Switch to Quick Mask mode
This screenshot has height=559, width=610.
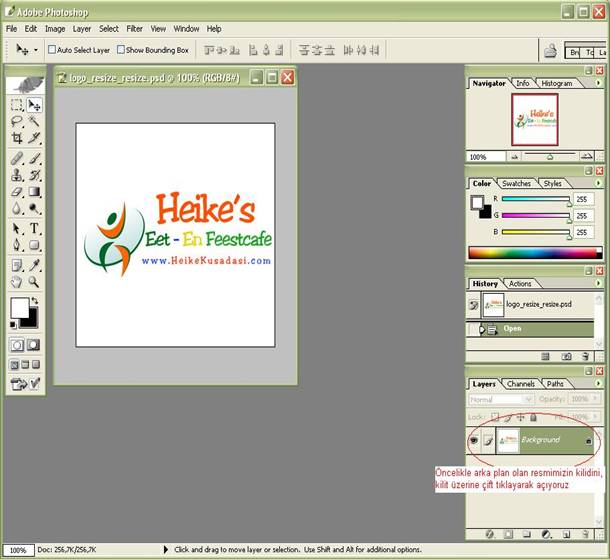point(33,345)
